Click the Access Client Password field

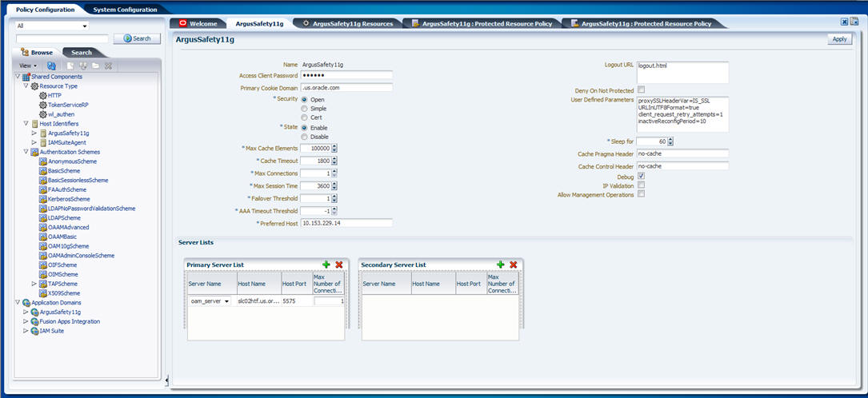pos(346,75)
